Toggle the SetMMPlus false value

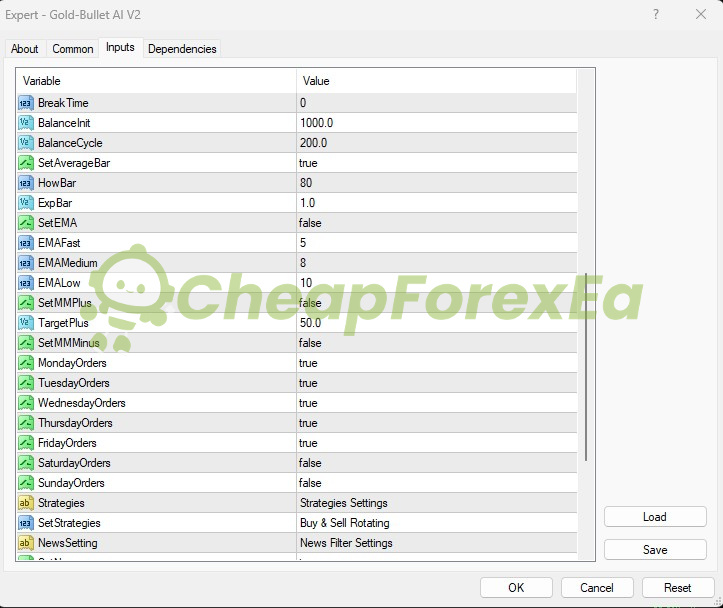tap(437, 303)
